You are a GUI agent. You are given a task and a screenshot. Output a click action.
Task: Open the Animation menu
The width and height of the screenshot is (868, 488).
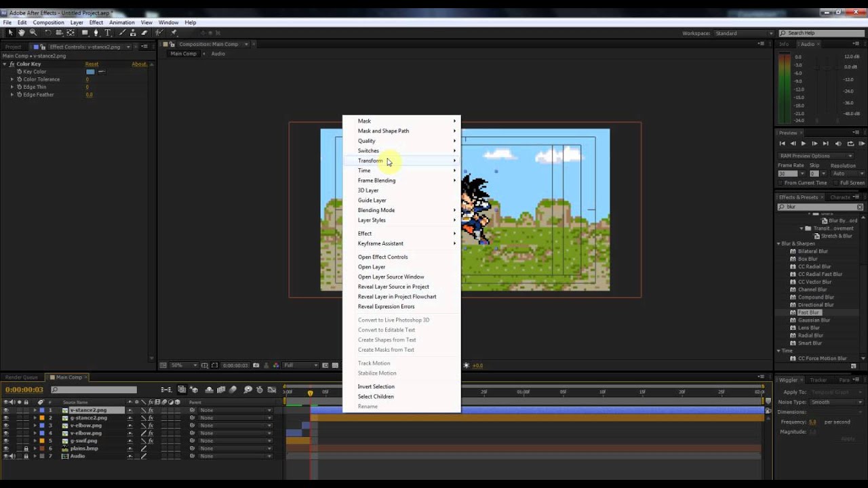coord(122,22)
